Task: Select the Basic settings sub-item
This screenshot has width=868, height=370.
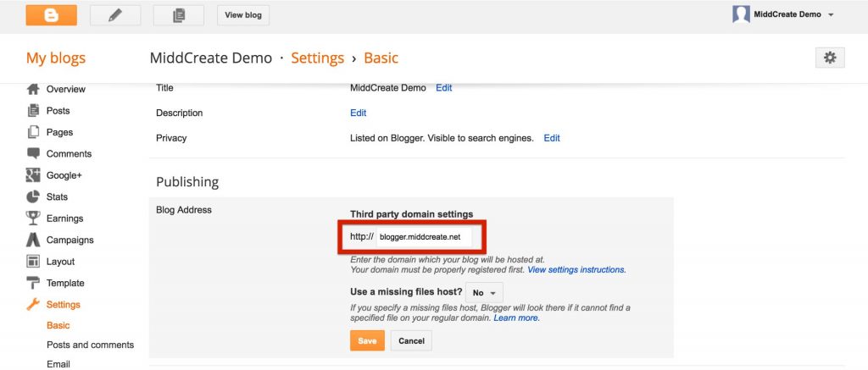Action: tap(58, 326)
